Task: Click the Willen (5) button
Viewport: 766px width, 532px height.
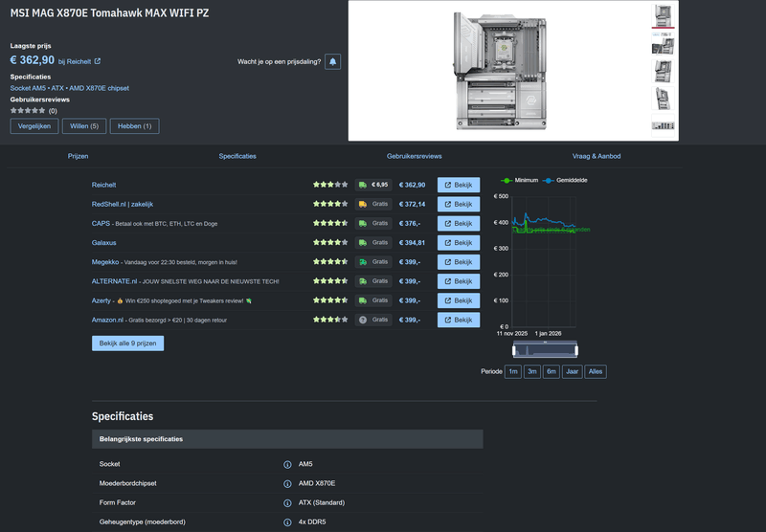Action: click(84, 126)
